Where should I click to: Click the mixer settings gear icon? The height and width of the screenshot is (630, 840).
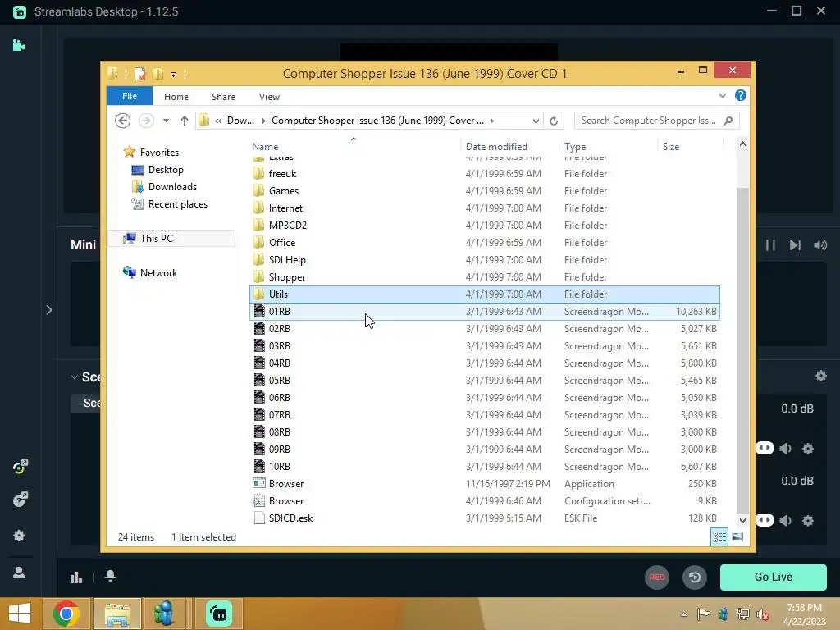click(x=820, y=376)
